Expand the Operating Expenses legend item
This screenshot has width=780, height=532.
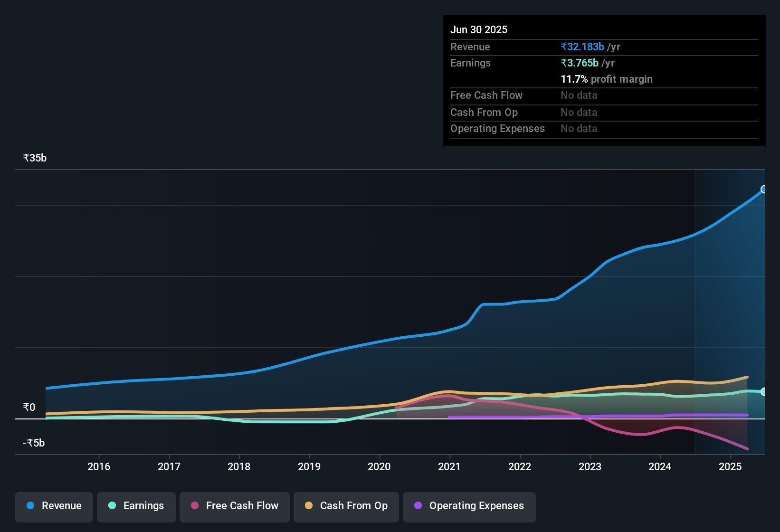(x=469, y=506)
